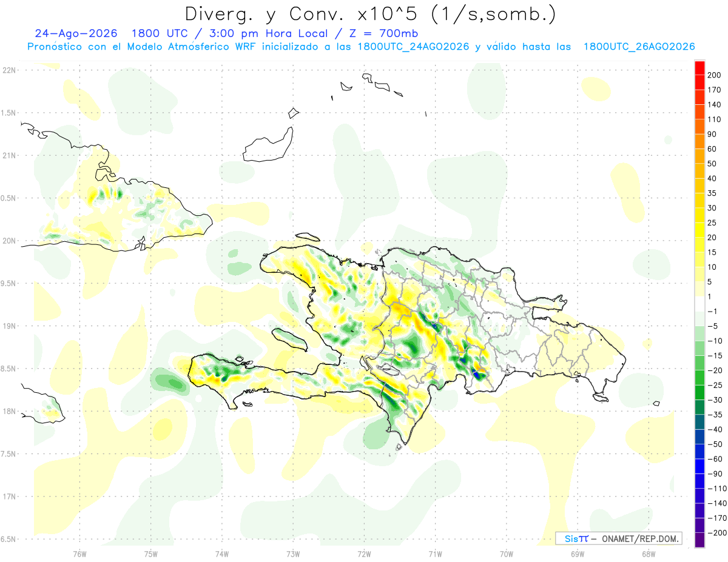Select the "1800UTC_24AGO2026" initialization timestamp
Viewport: 728px width, 562px height.
[413, 47]
